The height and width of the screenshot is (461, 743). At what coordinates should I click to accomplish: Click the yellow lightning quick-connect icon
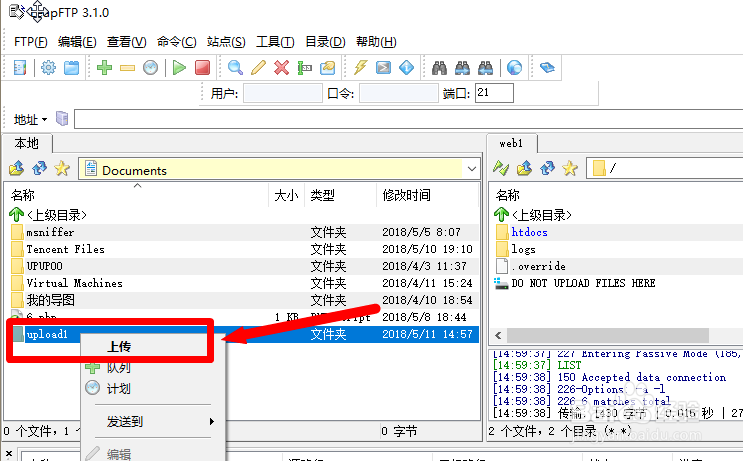coord(361,68)
